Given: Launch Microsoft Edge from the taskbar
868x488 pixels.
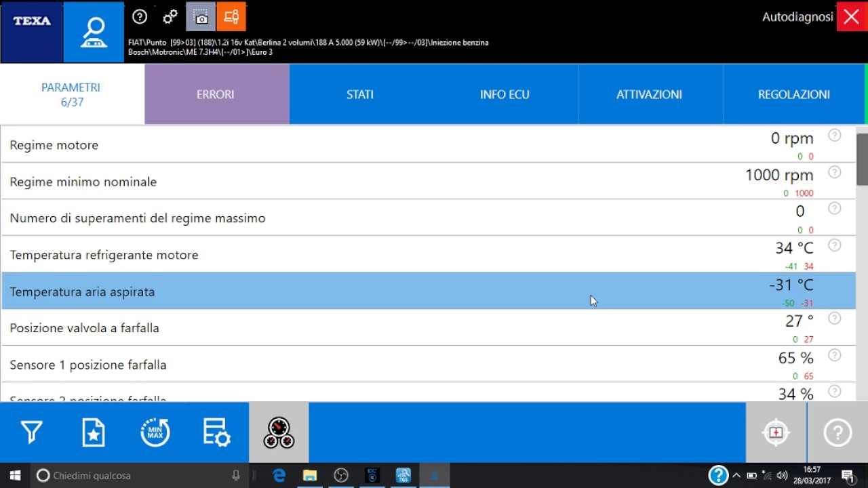Looking at the screenshot, I should (279, 476).
